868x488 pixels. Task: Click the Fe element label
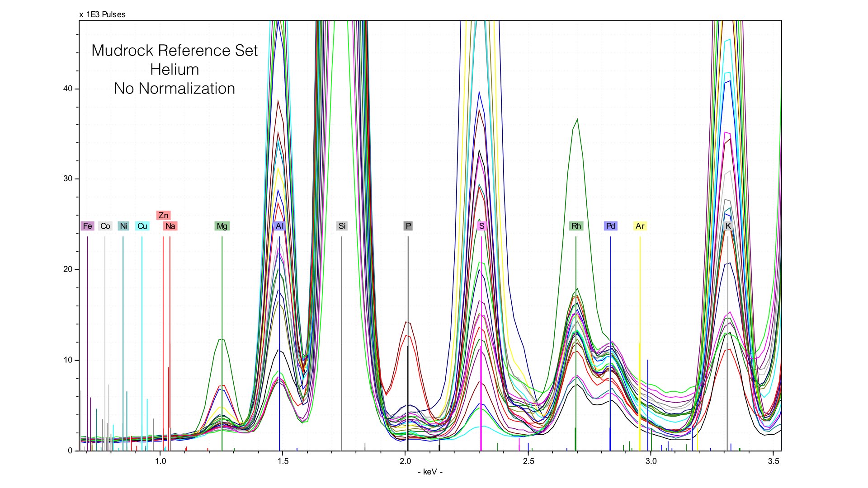pos(87,226)
